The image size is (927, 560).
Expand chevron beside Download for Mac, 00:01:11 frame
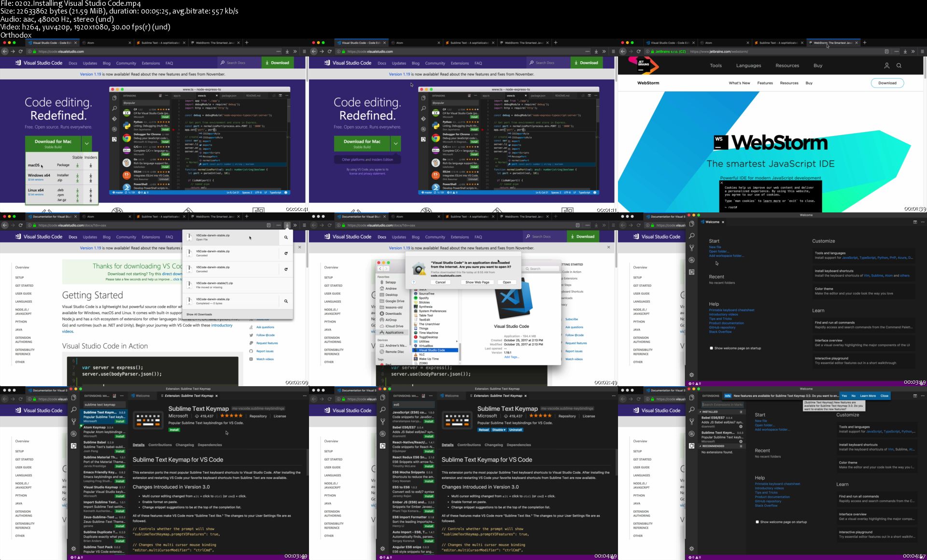[395, 143]
